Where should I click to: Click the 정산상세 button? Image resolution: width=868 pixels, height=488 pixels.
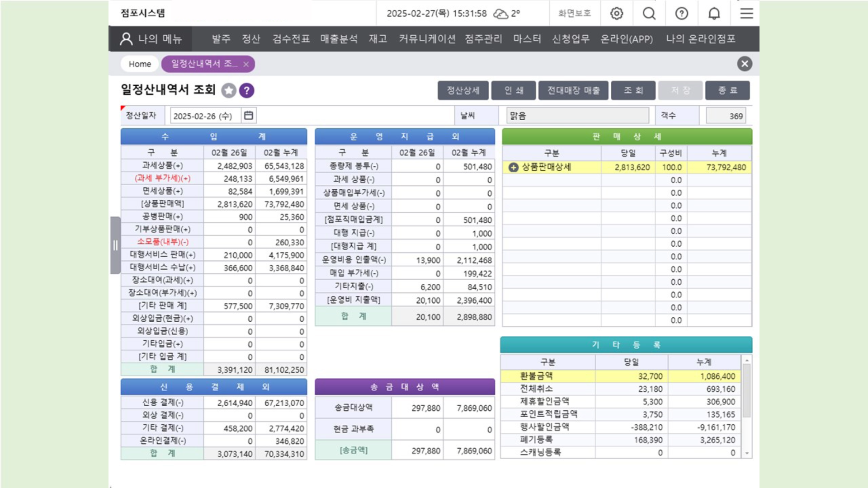pos(463,90)
